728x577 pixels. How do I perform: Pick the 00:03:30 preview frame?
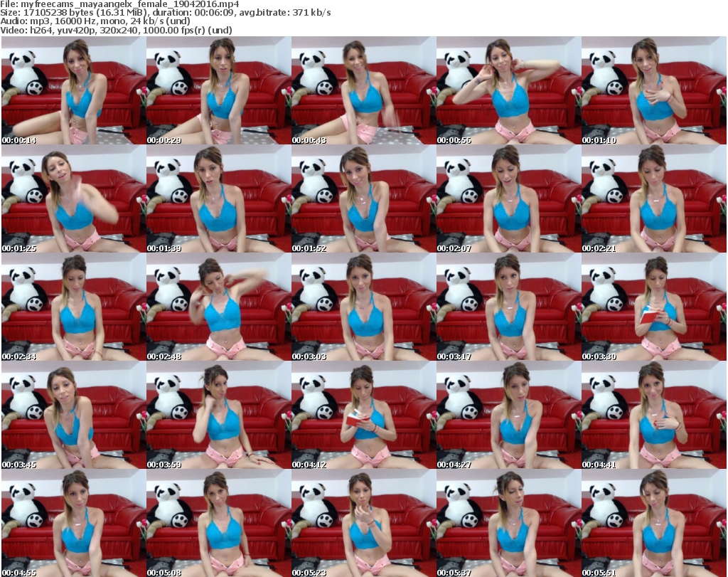[654, 307]
